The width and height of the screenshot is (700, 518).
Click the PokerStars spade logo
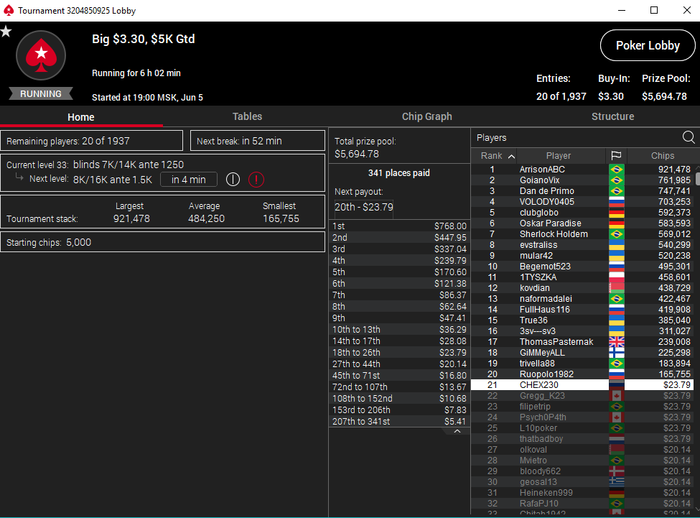[x=41, y=55]
